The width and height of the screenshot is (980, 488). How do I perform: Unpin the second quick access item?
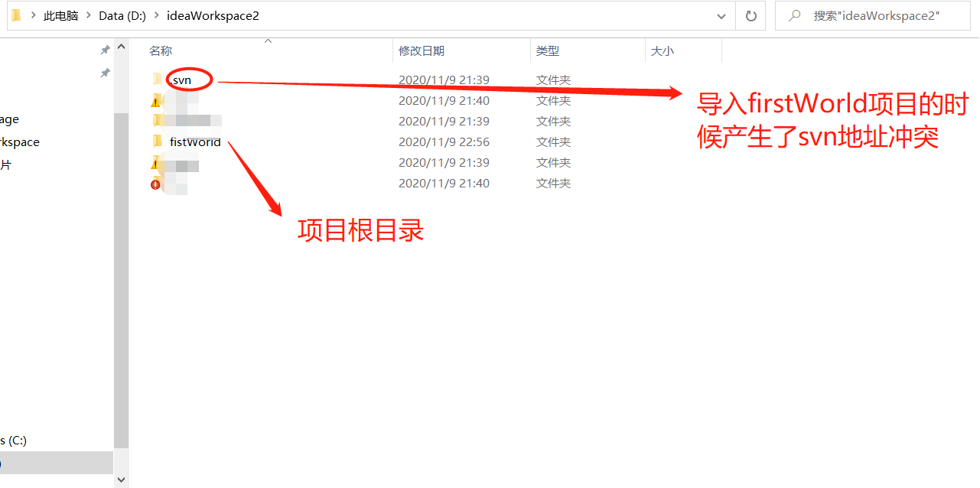coord(106,73)
